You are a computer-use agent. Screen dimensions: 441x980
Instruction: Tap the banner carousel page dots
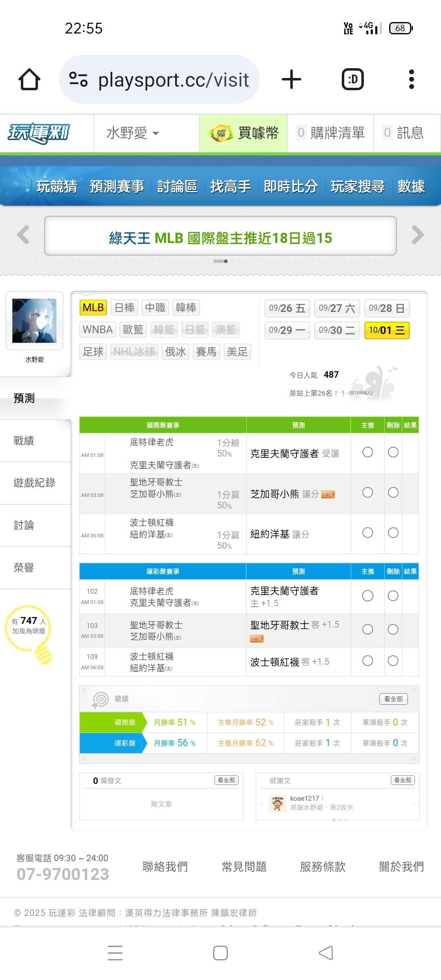click(x=220, y=261)
